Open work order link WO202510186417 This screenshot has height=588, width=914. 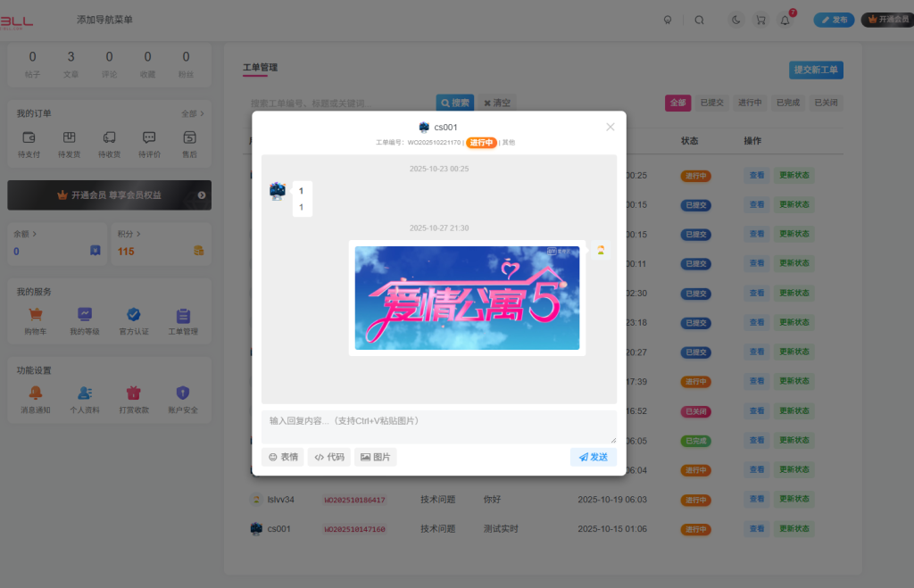(356, 500)
